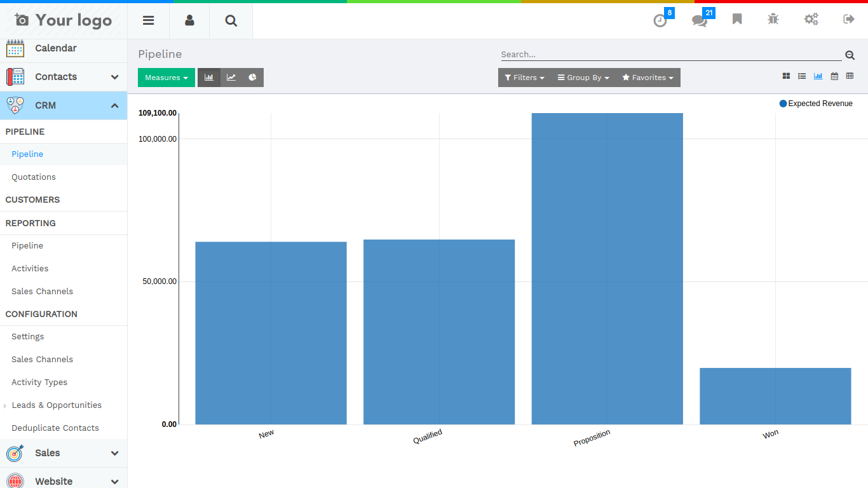The image size is (868, 488).
Task: Focus the Search input field
Action: [671, 55]
